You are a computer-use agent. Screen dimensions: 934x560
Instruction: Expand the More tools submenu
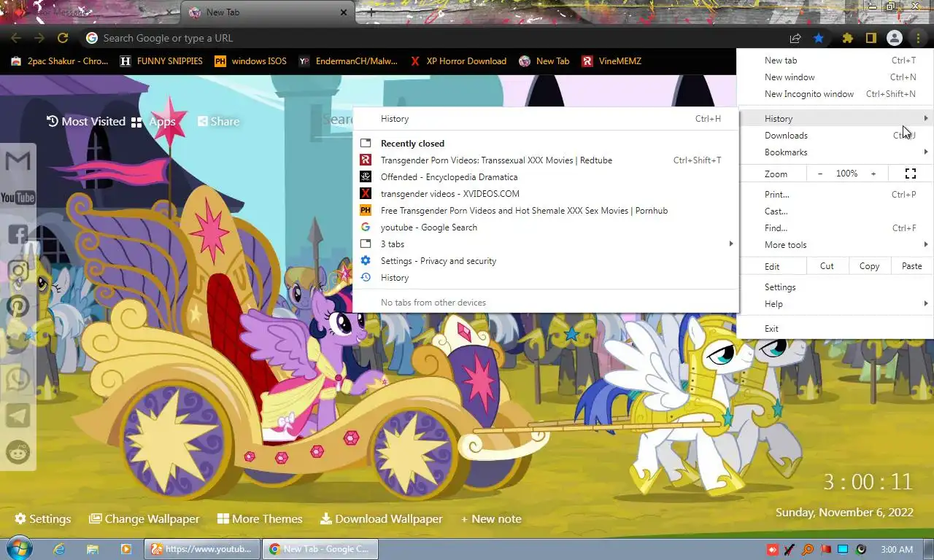tap(835, 245)
